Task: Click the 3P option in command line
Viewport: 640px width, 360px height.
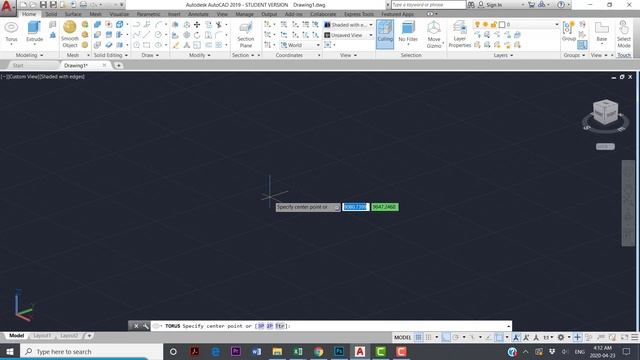Action: pyautogui.click(x=261, y=326)
